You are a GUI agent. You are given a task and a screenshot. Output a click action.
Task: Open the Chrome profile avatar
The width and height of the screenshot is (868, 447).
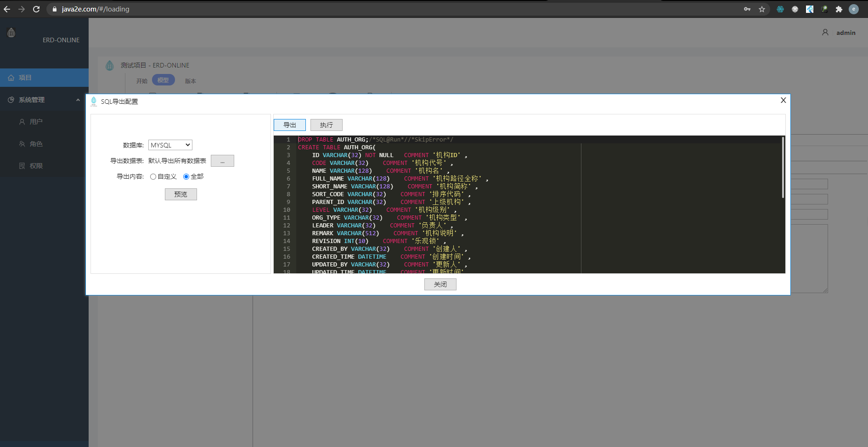[854, 9]
